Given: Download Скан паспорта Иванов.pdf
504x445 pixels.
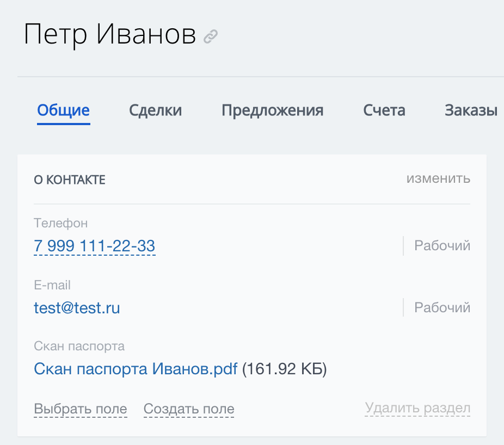Looking at the screenshot, I should tap(136, 369).
